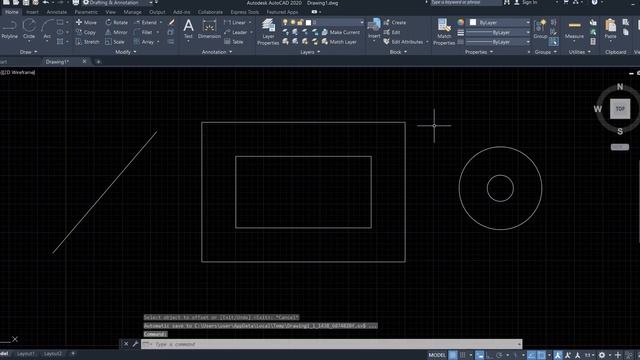This screenshot has width=640, height=360.
Task: Click the Copy tool
Action: [86, 32]
